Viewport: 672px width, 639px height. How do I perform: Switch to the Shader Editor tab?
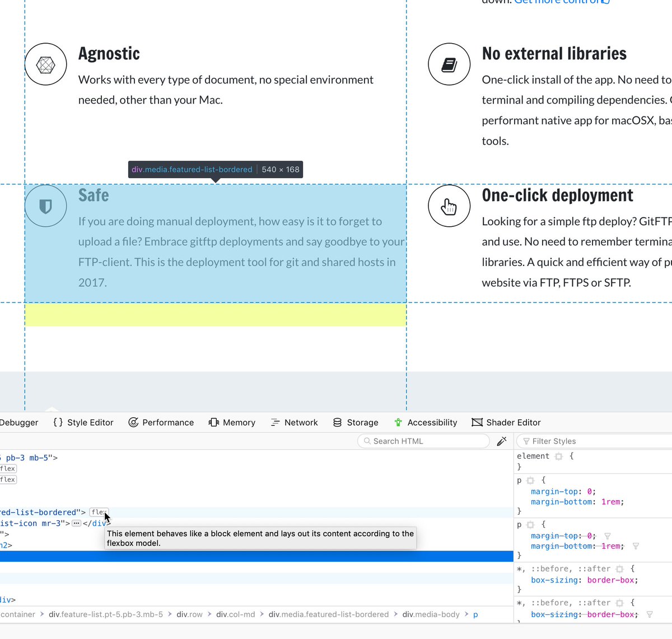(x=506, y=423)
